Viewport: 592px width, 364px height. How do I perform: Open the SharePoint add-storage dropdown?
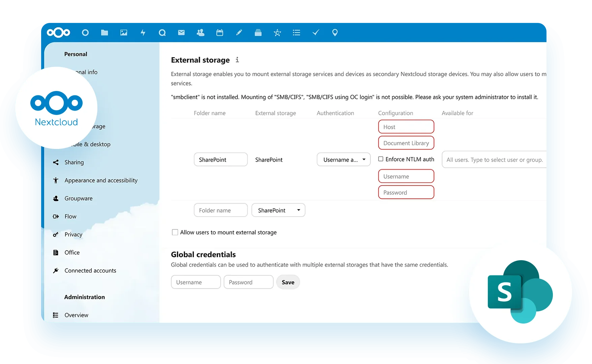point(278,210)
